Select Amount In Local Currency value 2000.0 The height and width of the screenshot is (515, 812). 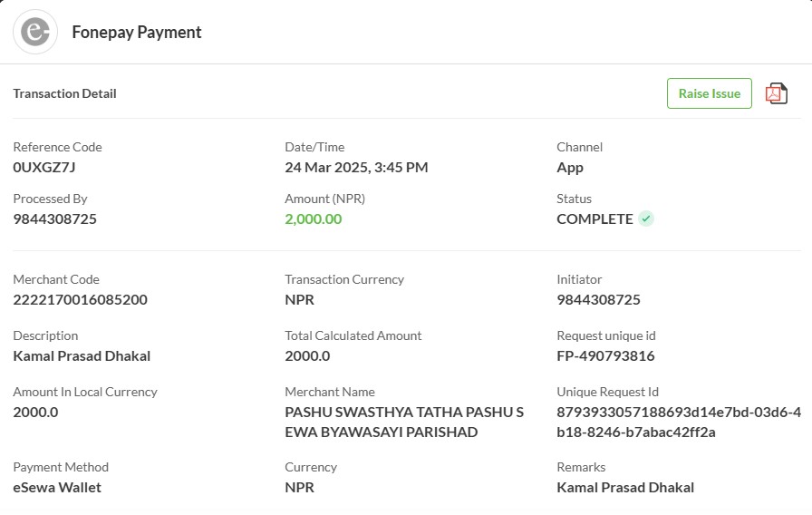(x=35, y=412)
